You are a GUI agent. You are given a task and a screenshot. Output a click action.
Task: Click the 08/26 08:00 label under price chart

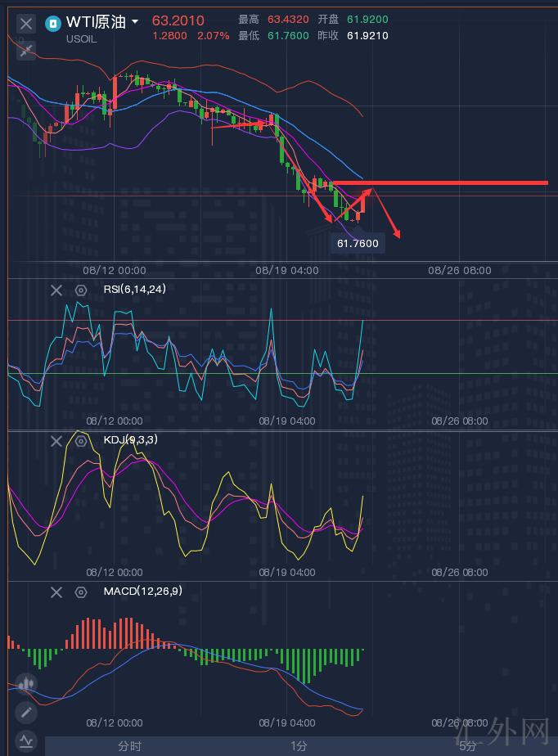coord(460,271)
